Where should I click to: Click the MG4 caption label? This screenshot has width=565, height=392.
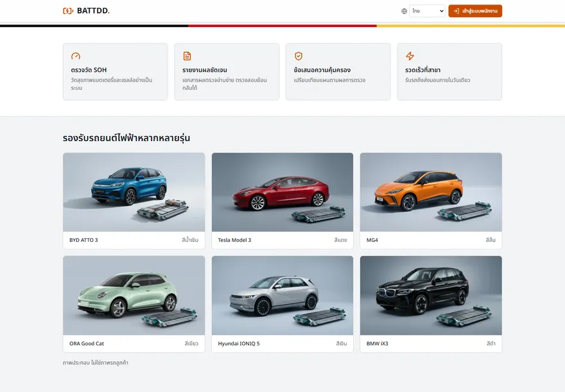372,240
